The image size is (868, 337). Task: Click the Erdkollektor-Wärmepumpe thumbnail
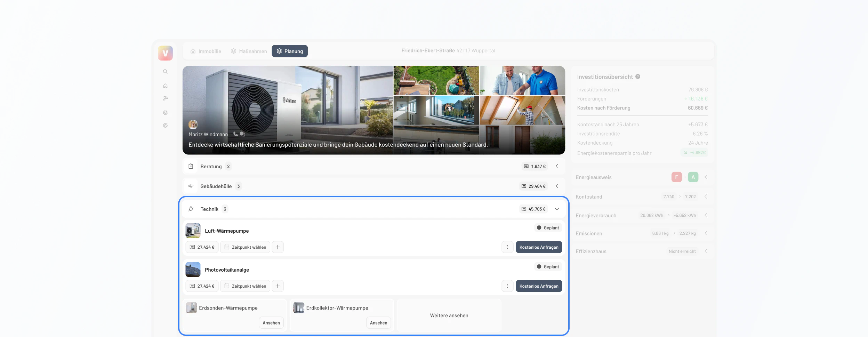point(298,308)
